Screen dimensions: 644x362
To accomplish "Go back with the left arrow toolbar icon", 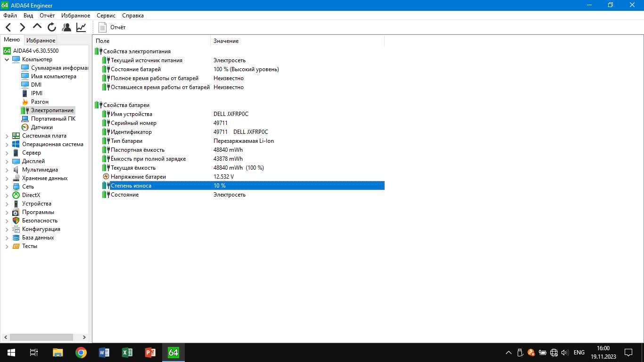I will coord(8,27).
